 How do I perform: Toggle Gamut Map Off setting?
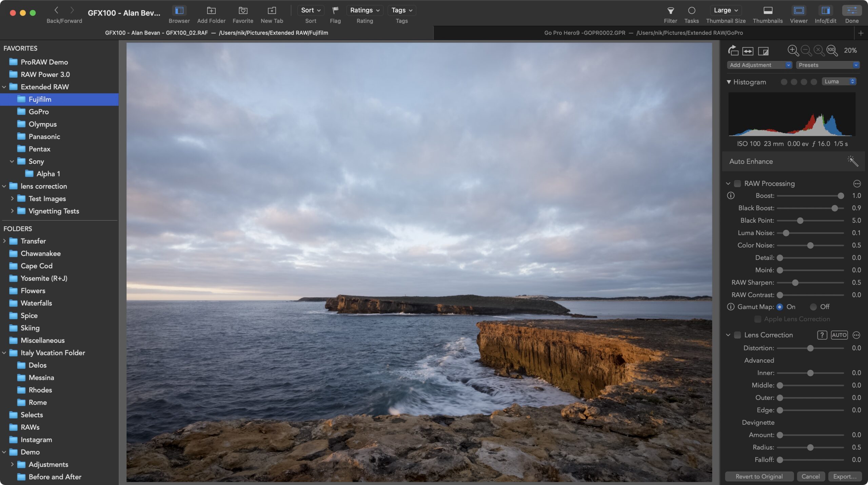[x=812, y=307]
